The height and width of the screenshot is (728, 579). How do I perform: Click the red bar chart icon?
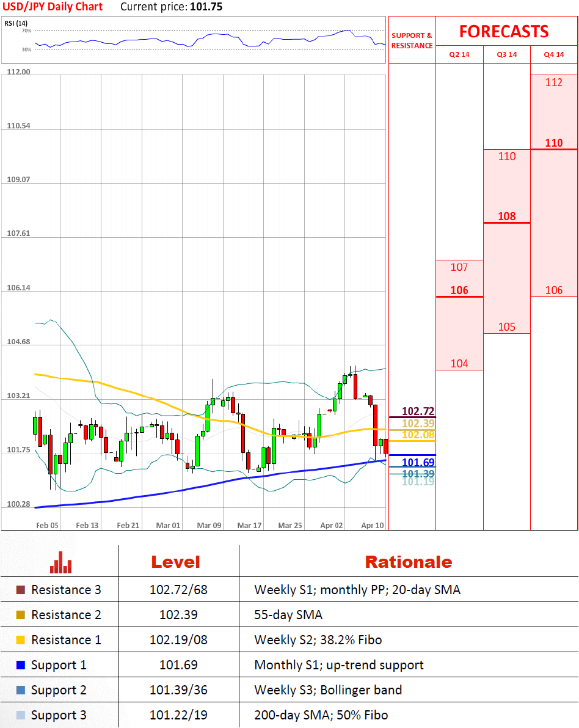[x=61, y=562]
